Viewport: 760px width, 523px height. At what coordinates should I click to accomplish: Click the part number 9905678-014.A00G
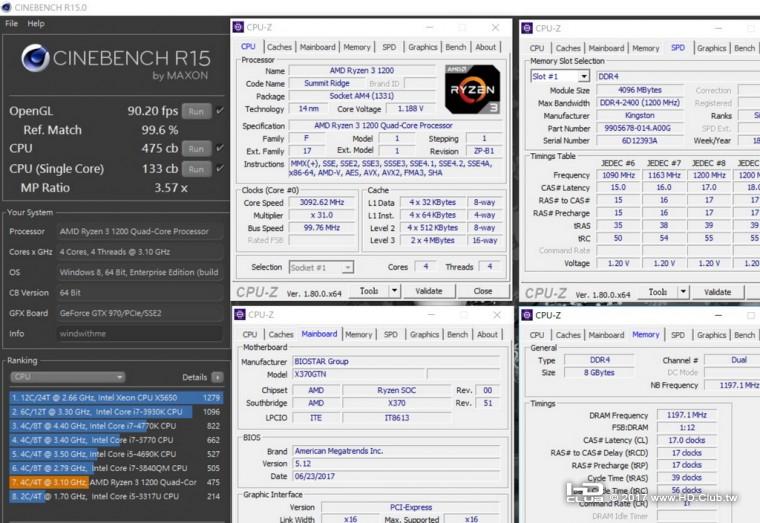coord(640,128)
